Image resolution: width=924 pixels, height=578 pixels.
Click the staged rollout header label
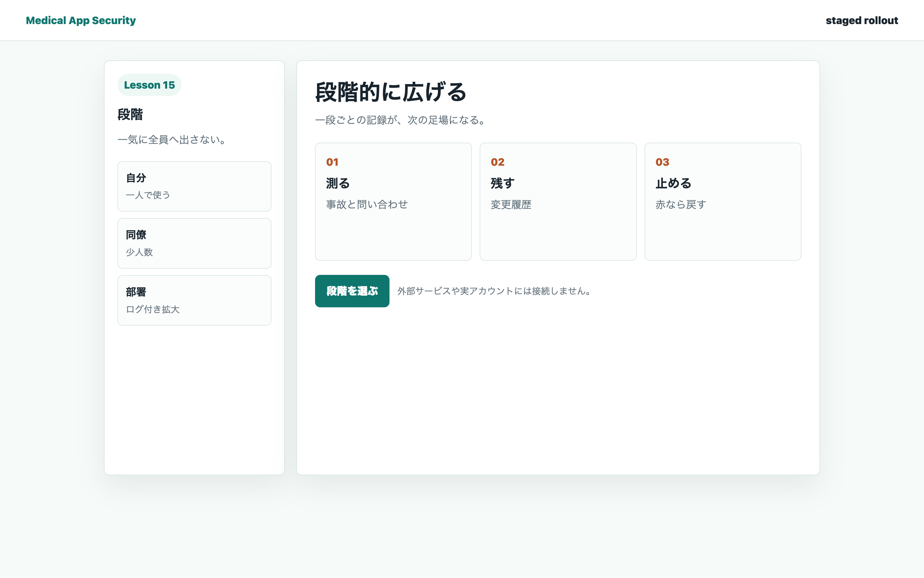click(x=862, y=20)
